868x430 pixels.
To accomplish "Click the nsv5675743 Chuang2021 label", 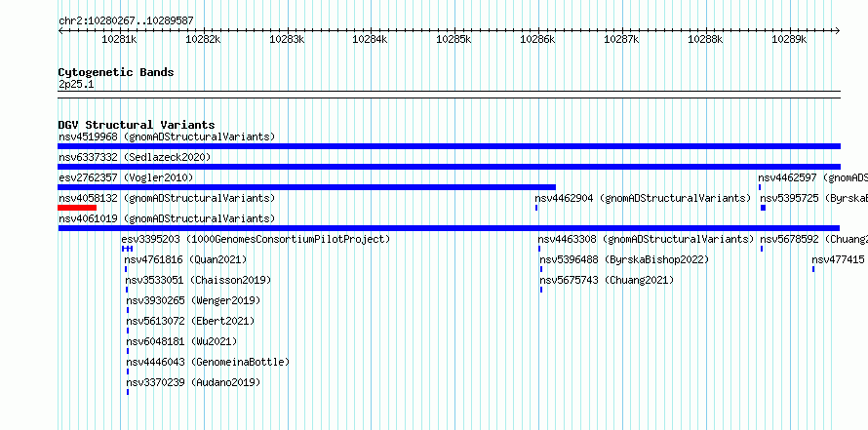I will 607,280.
